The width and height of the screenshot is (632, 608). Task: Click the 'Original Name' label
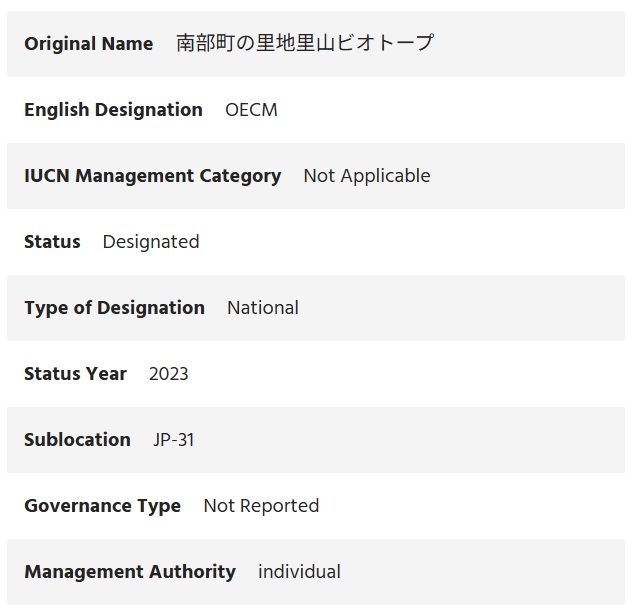(x=88, y=44)
